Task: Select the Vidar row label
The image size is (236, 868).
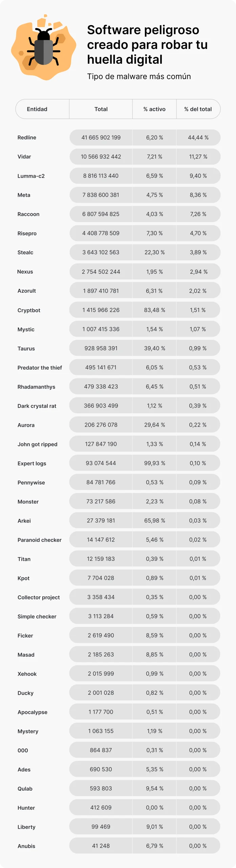Action: coord(24,157)
